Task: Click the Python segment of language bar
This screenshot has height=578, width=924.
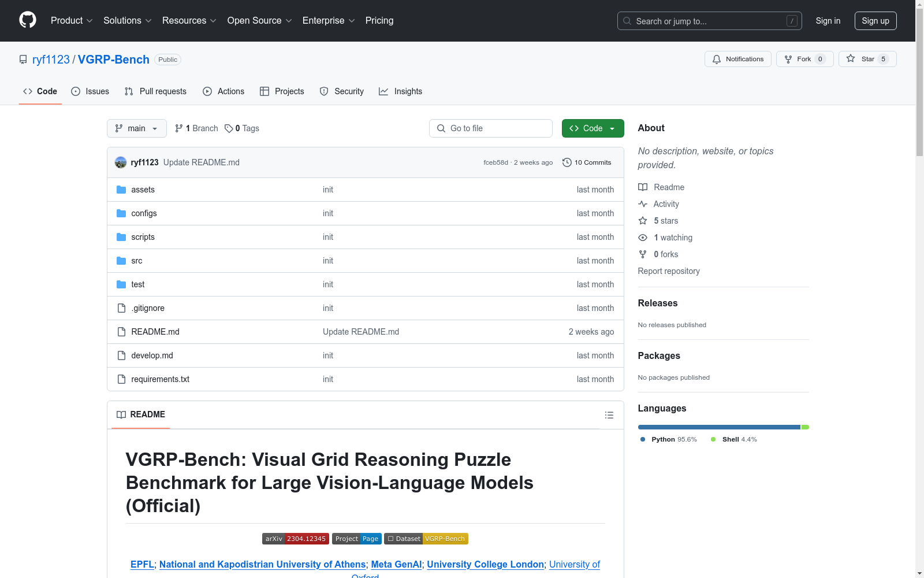Action: (719, 427)
